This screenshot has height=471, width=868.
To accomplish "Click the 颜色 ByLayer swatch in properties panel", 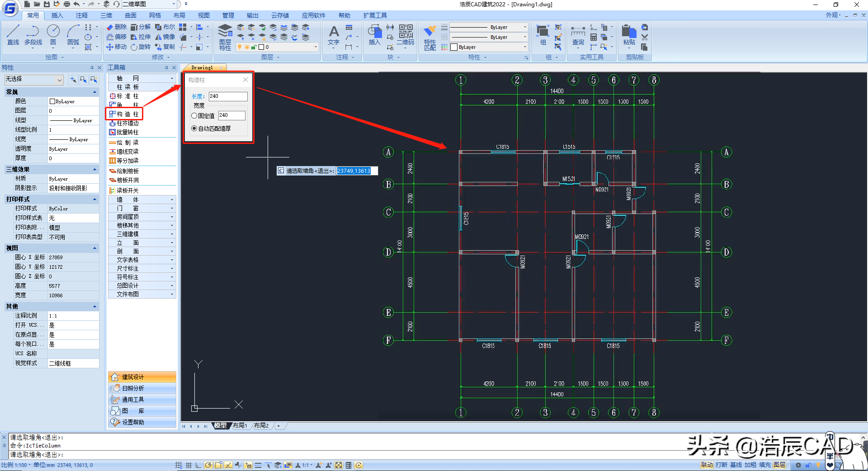I will (x=52, y=102).
